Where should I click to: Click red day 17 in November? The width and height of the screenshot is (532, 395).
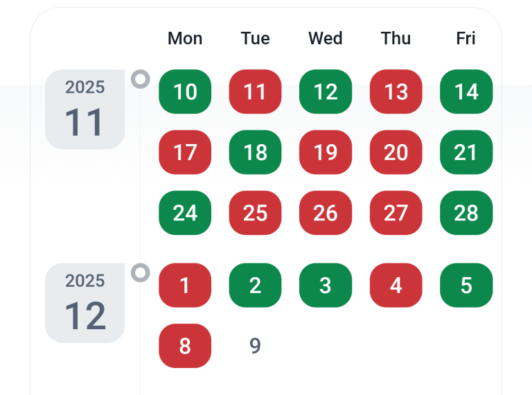[x=185, y=152]
